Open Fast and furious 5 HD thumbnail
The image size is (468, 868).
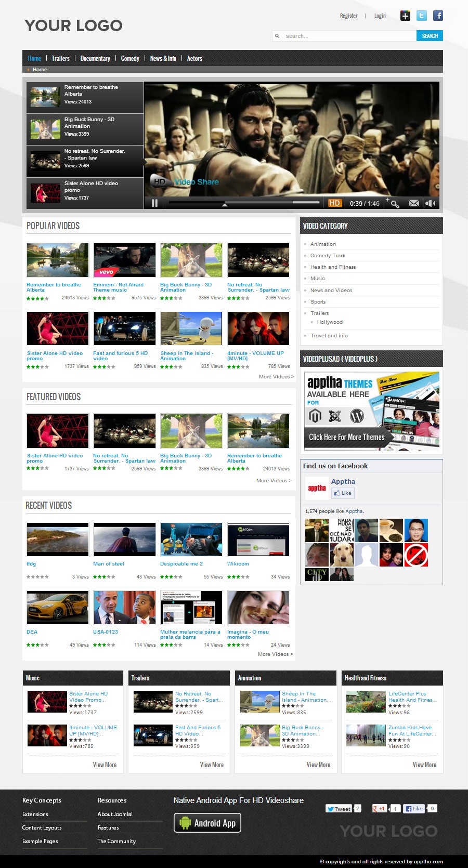(x=124, y=328)
